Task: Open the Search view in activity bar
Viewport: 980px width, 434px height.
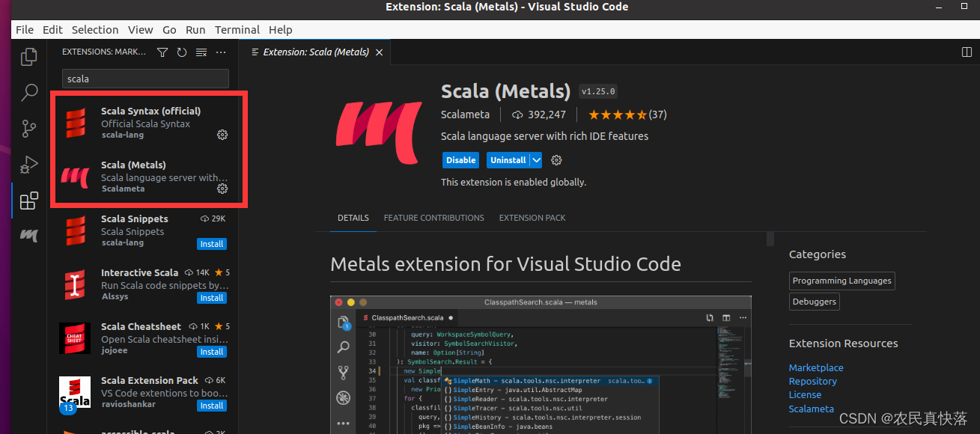Action: (29, 93)
